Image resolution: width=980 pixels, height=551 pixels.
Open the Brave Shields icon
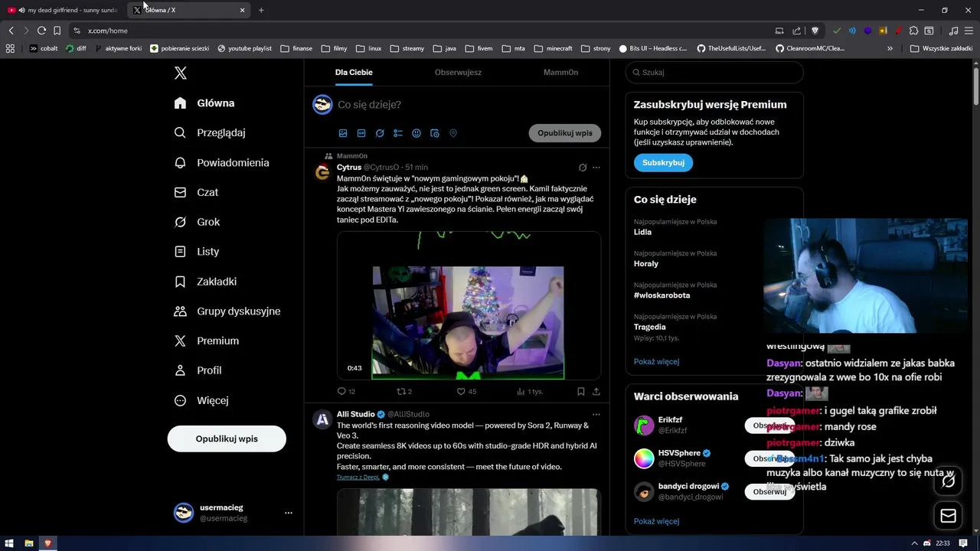coord(815,31)
